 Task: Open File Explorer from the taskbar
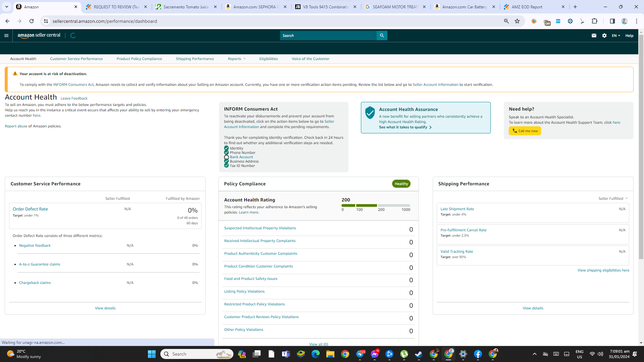(330, 354)
